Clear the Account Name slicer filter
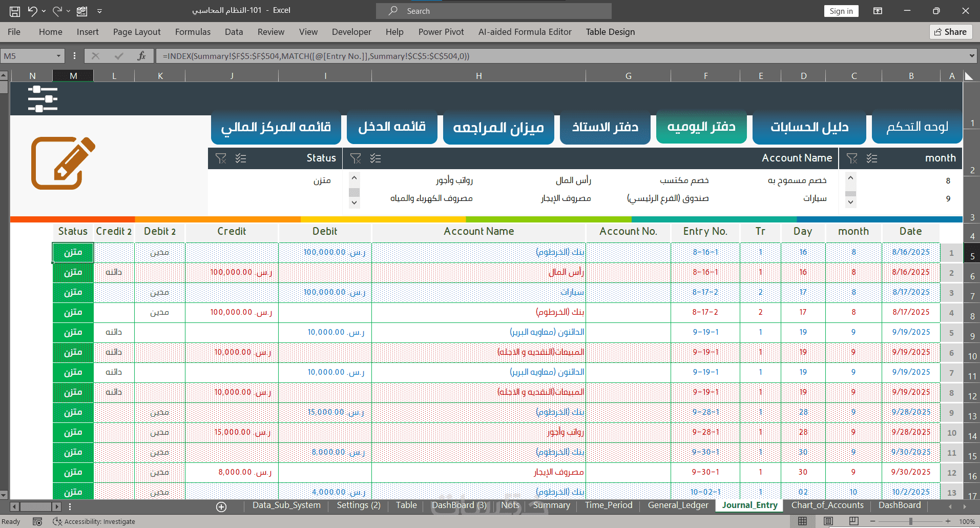The image size is (980, 528). coord(356,158)
